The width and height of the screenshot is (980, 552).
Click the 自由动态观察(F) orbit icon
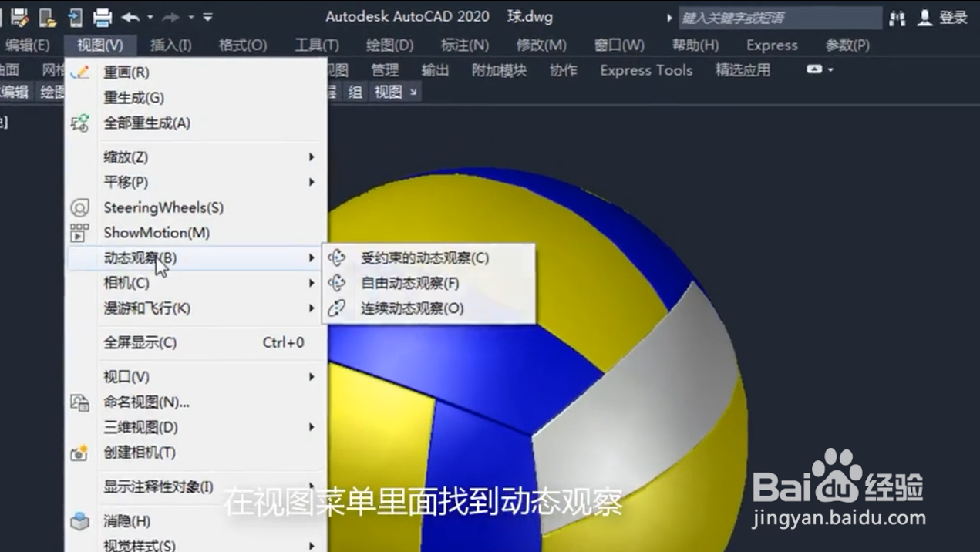(337, 283)
